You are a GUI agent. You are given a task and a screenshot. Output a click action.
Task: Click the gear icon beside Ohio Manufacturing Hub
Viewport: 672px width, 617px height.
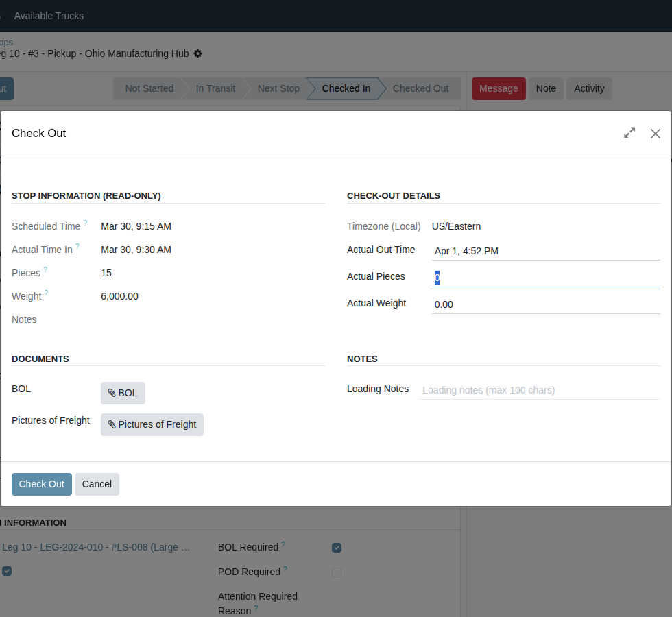(197, 53)
